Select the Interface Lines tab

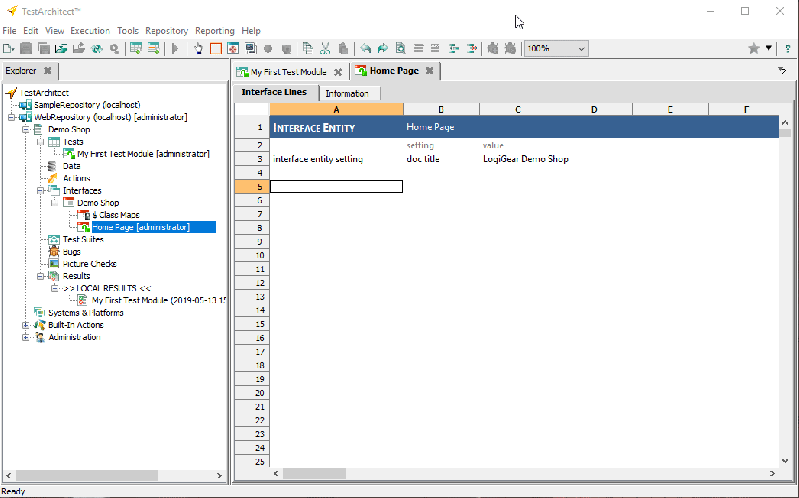click(x=274, y=92)
